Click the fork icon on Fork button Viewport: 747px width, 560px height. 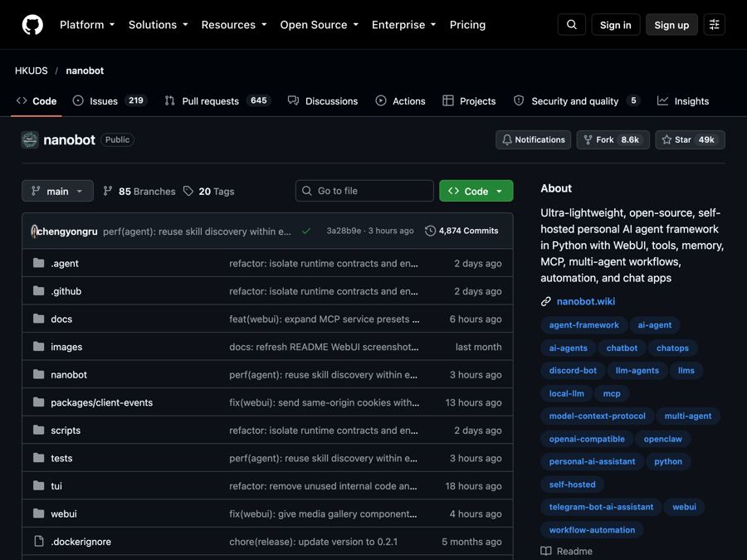[588, 140]
